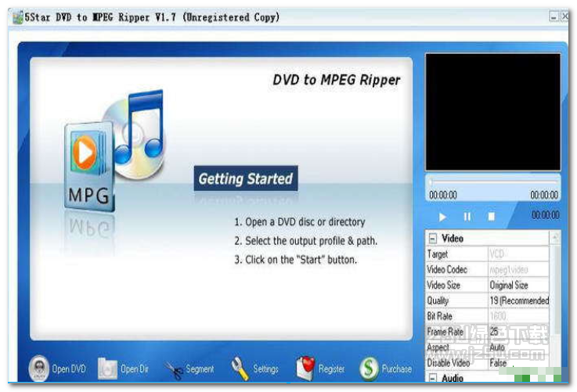Toggle the Disable Video False value
Viewport: 577px width, 392px height.
coord(518,362)
